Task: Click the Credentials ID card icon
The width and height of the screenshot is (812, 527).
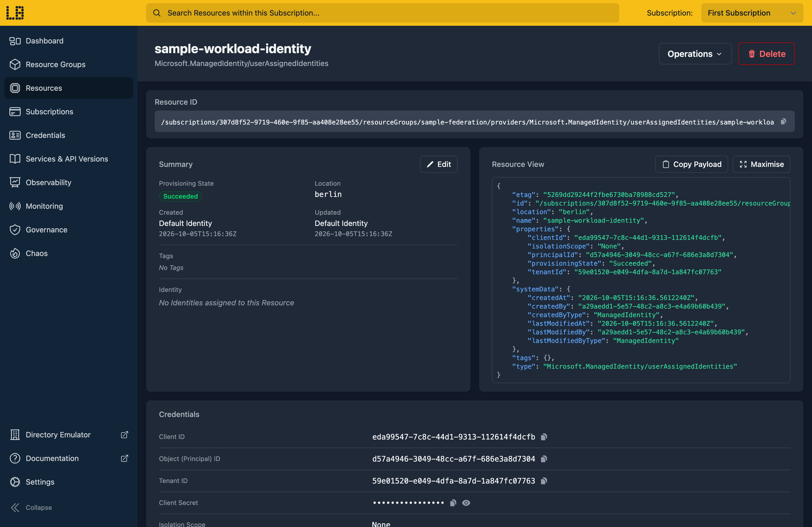Action: pos(15,135)
